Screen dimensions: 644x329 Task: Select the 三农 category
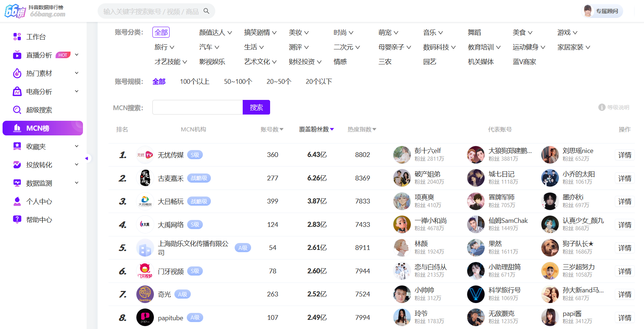[x=385, y=62]
